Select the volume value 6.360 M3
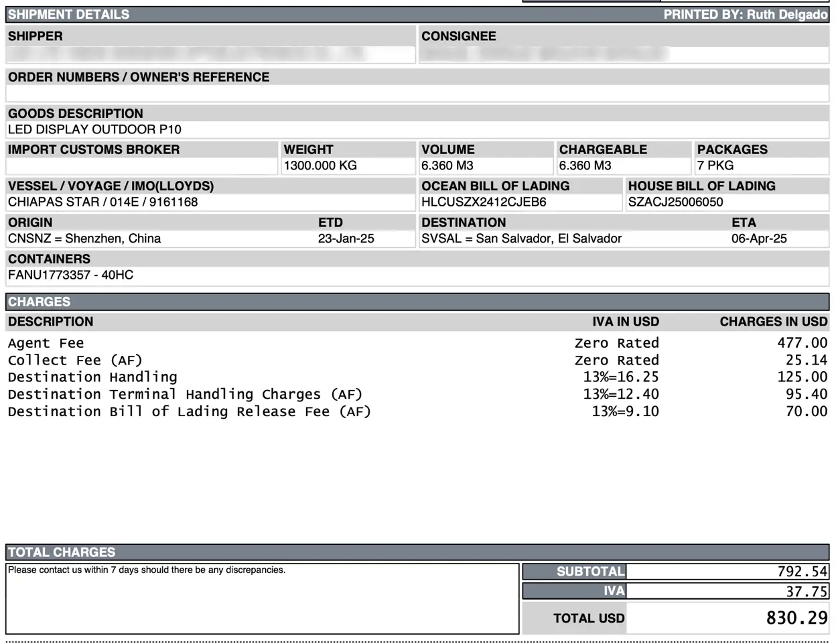The width and height of the screenshot is (836, 644). tap(447, 166)
